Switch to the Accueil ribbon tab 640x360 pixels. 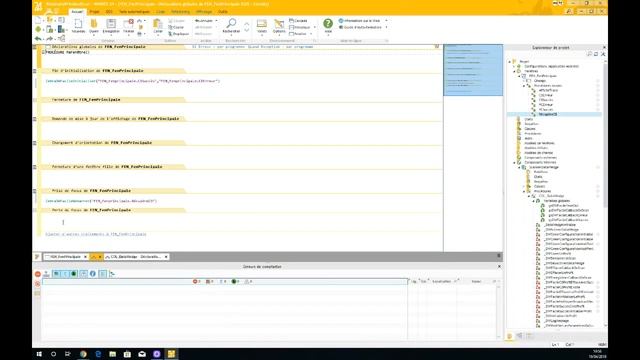tap(77, 12)
